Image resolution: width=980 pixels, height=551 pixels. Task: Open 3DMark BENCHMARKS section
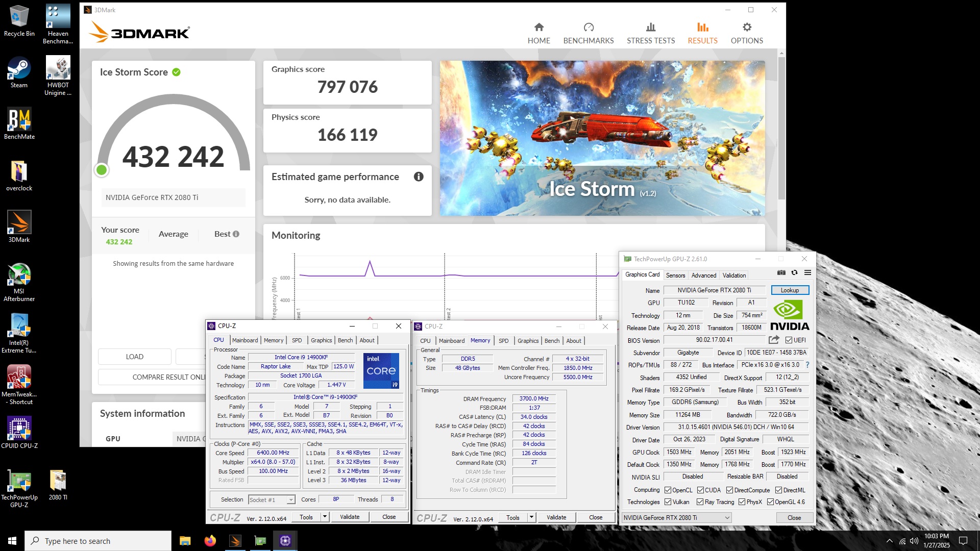[589, 34]
